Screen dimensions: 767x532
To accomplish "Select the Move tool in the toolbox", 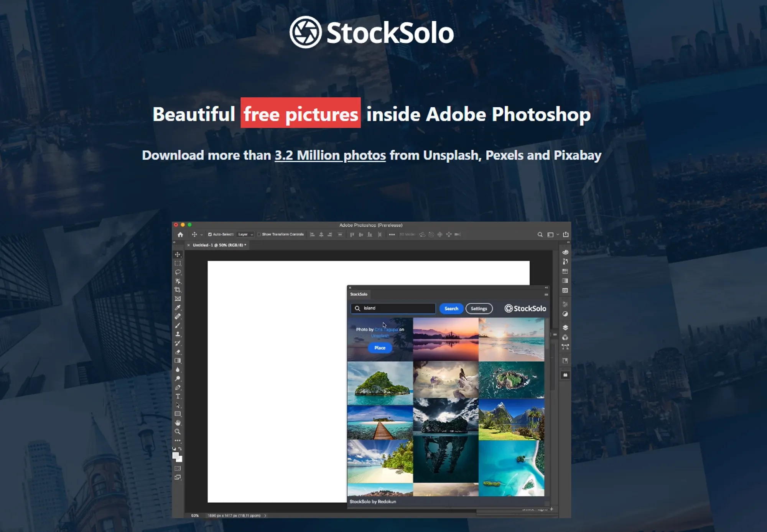I will [x=178, y=255].
